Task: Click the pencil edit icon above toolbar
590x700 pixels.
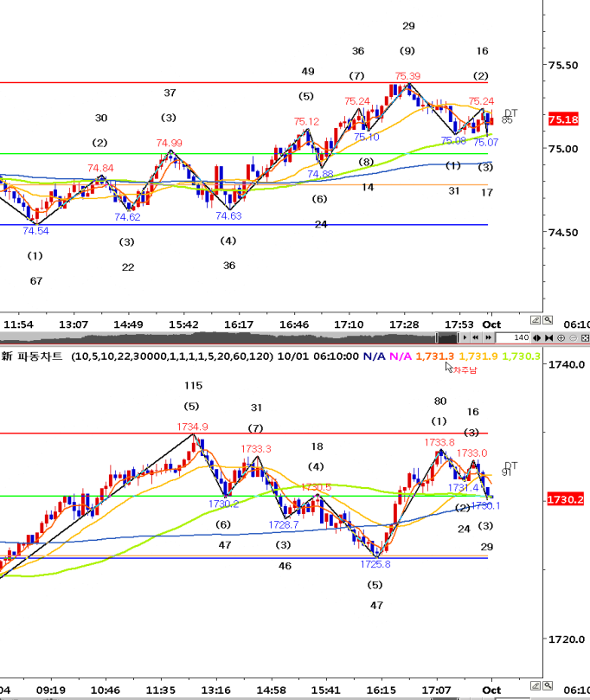Action: [x=535, y=320]
